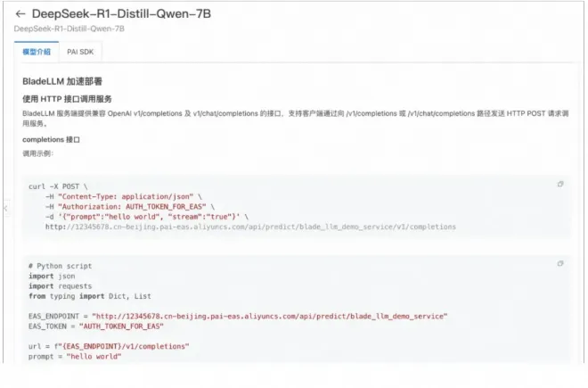Click the BladeLLM 加速部署 heading
The image size is (588, 388).
pyautogui.click(x=62, y=81)
